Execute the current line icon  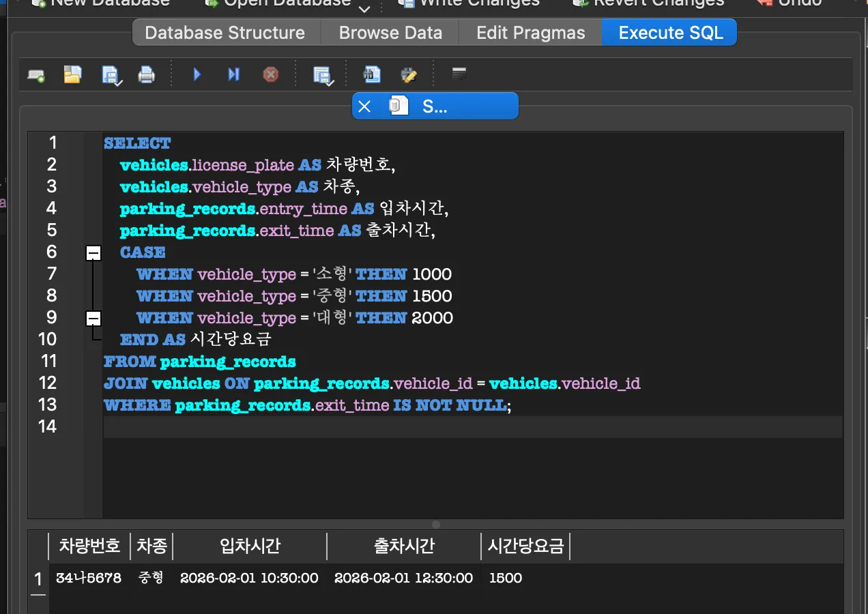(233, 74)
